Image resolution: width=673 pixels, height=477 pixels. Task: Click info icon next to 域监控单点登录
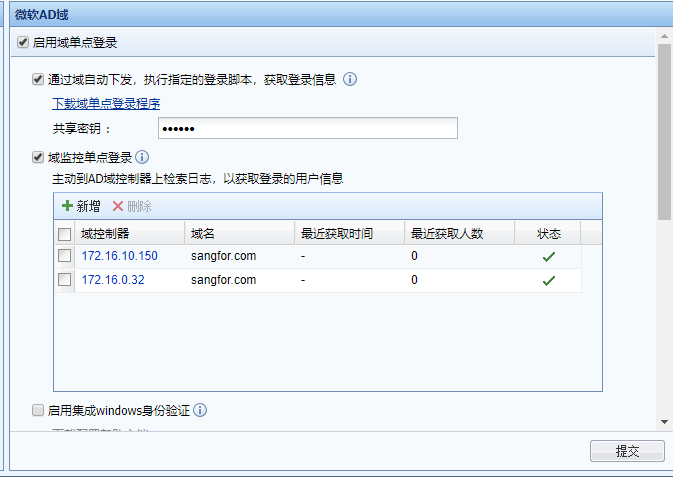(142, 157)
